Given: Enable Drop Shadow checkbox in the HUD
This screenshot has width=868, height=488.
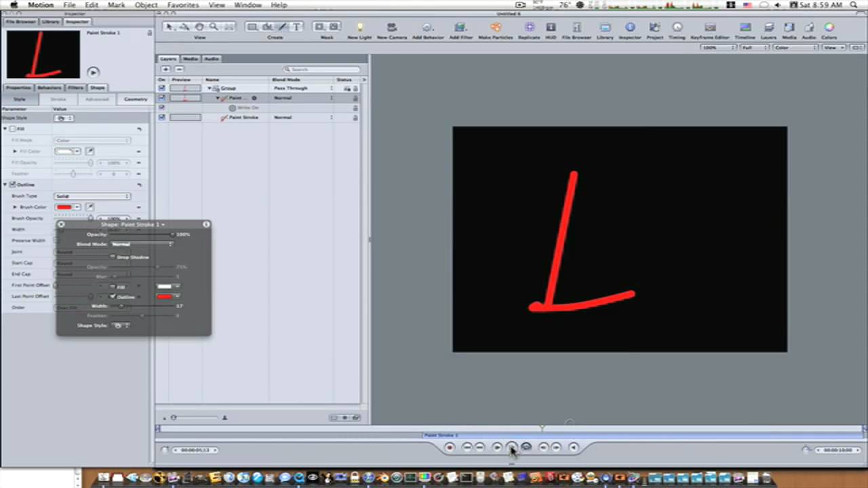Looking at the screenshot, I should tap(113, 257).
